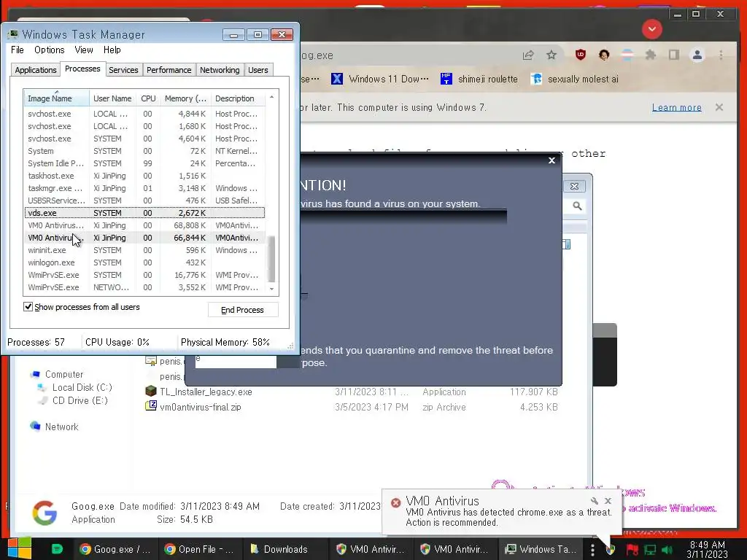Select the winlogon.exe process row
This screenshot has height=560, width=747.
point(144,262)
